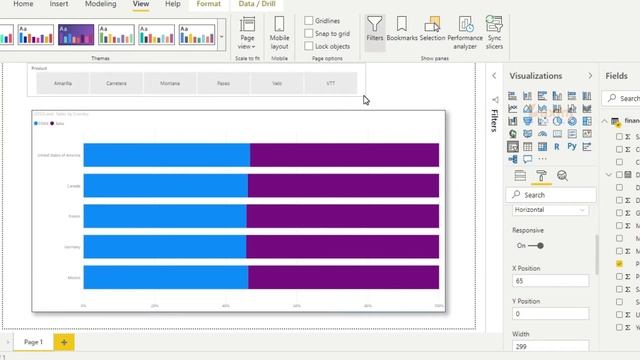Add a new page with plus button
640x360 pixels.
coord(64,342)
